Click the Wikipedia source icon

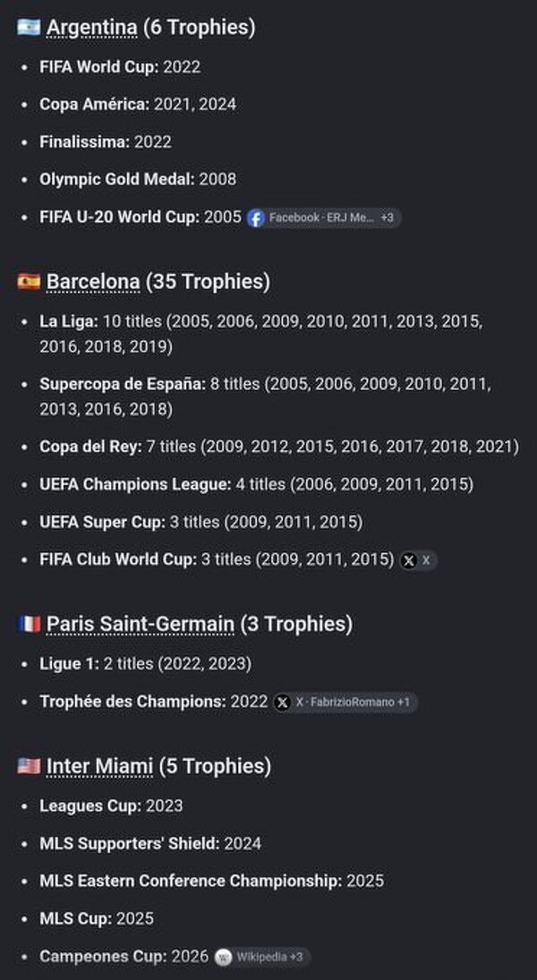coord(223,957)
